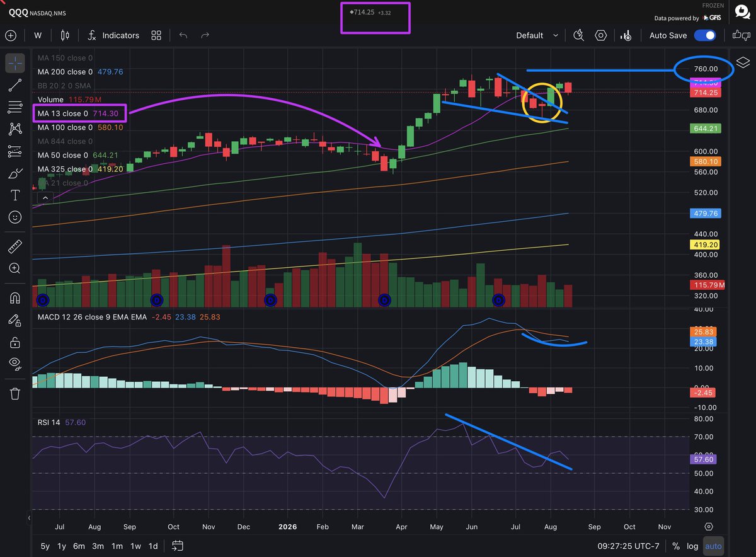The height and width of the screenshot is (557, 756).
Task: Switch to 1d date range
Action: tap(153, 546)
